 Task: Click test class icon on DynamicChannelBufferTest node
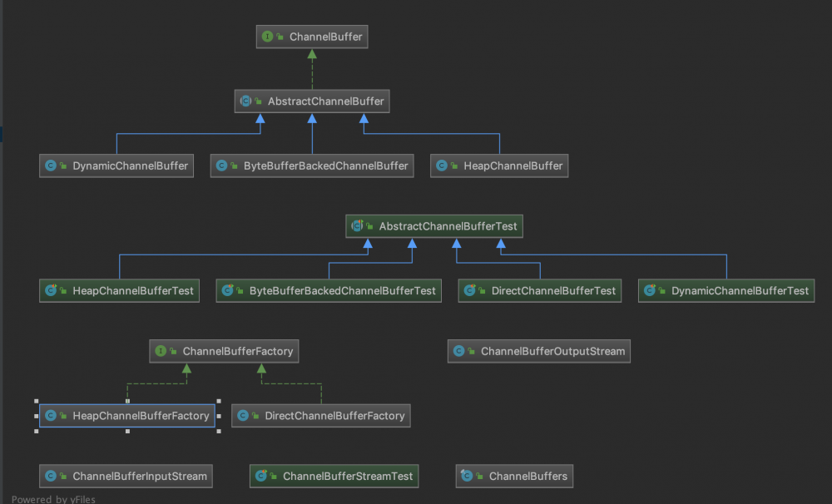point(650,290)
